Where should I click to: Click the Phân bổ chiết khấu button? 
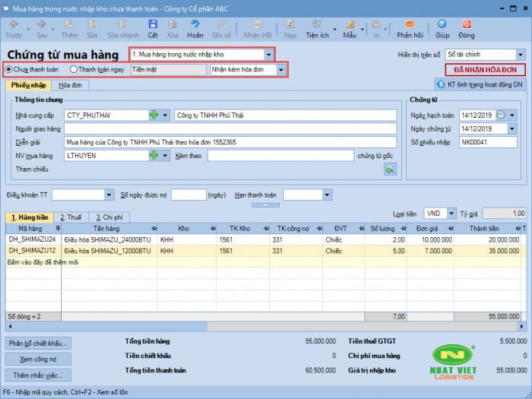coord(38,343)
